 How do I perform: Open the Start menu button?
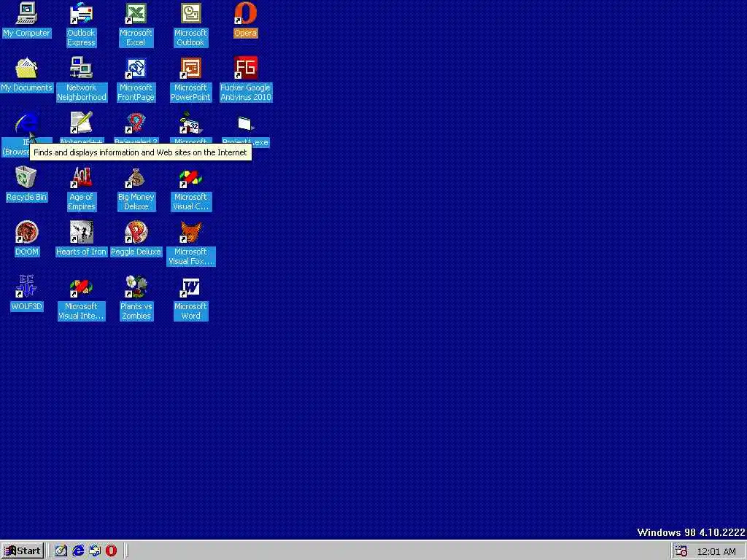pos(23,551)
